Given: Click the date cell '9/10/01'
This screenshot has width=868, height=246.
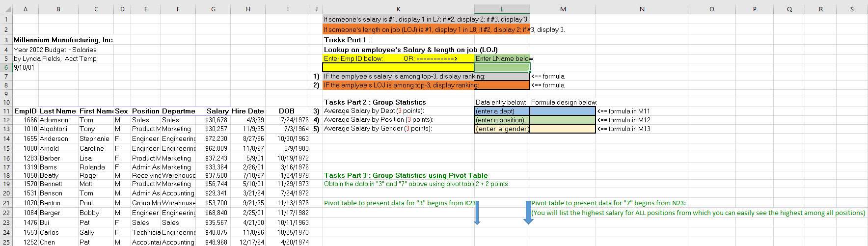Looking at the screenshot, I should tap(24, 67).
